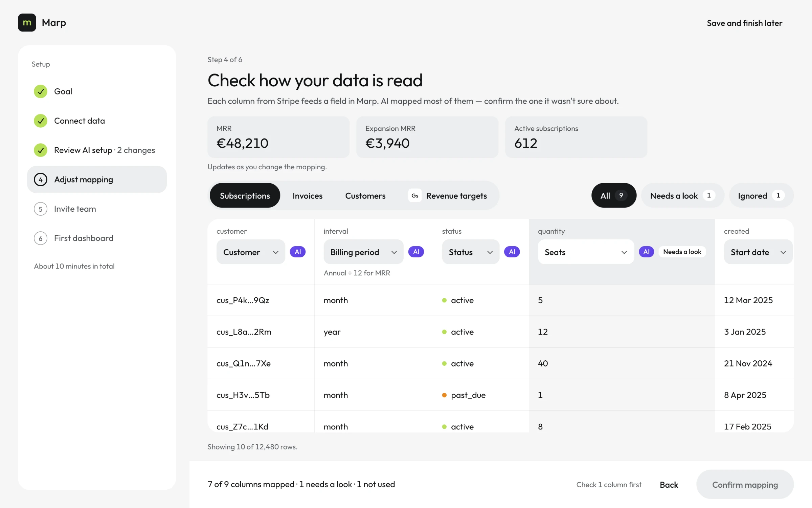812x508 pixels.
Task: Click the Expansion MRR card
Action: (427, 137)
